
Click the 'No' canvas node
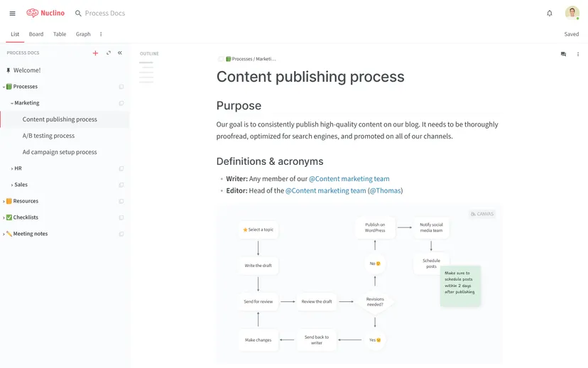pos(375,264)
